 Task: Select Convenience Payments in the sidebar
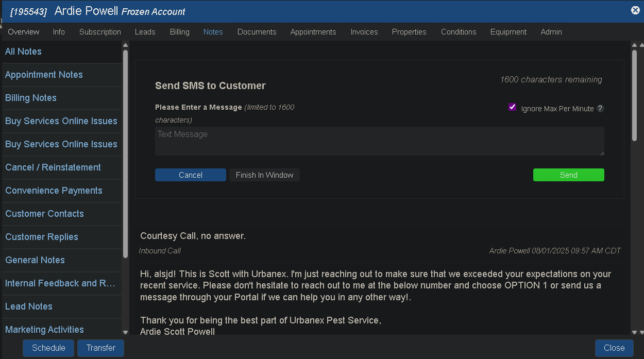[x=62, y=191]
